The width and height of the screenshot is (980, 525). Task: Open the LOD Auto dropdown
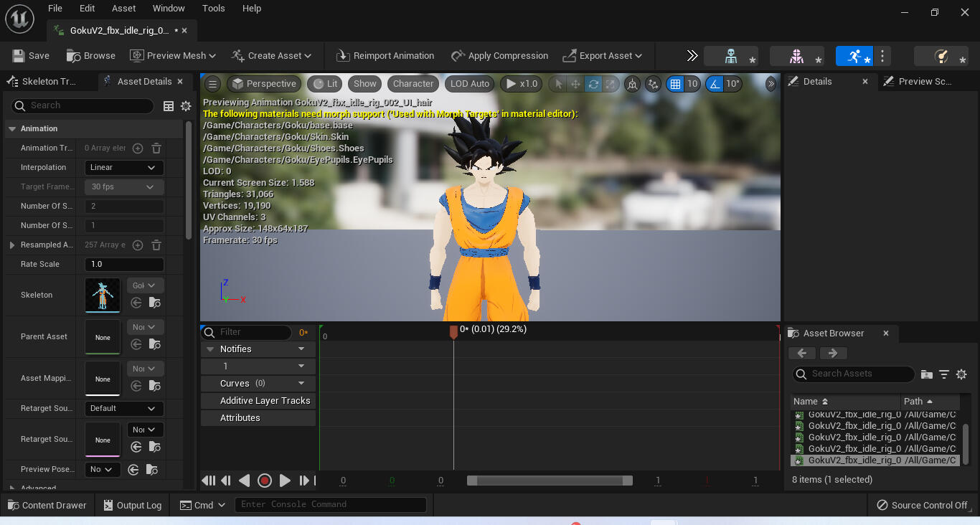[469, 83]
